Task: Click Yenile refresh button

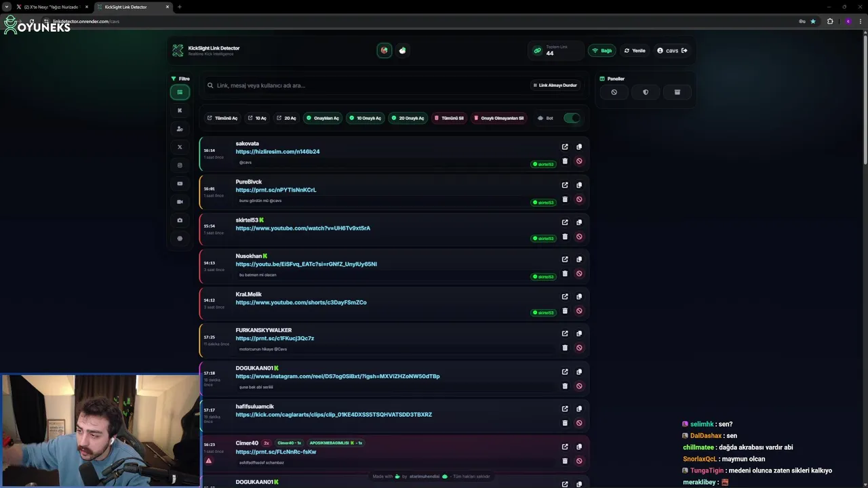Action: (635, 50)
